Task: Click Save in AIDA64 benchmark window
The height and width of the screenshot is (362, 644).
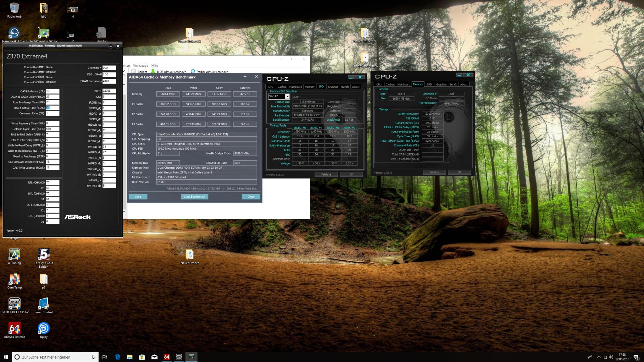Action: coord(138,197)
